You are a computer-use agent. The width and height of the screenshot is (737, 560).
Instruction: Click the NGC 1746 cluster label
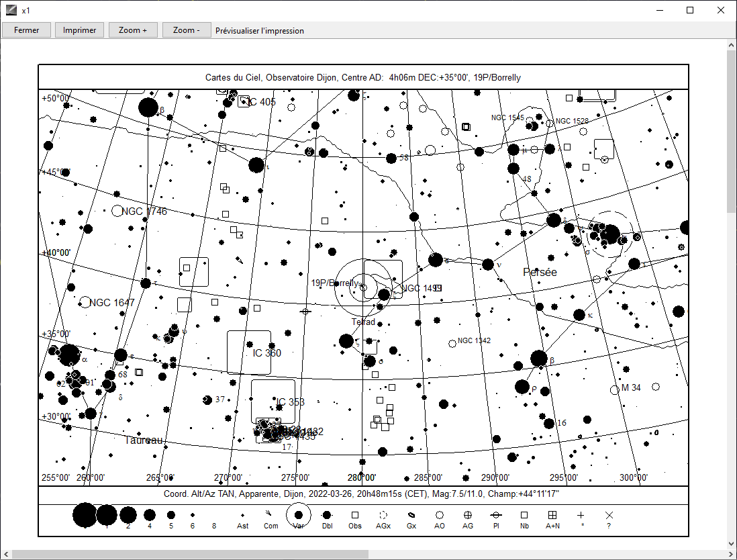coord(144,212)
